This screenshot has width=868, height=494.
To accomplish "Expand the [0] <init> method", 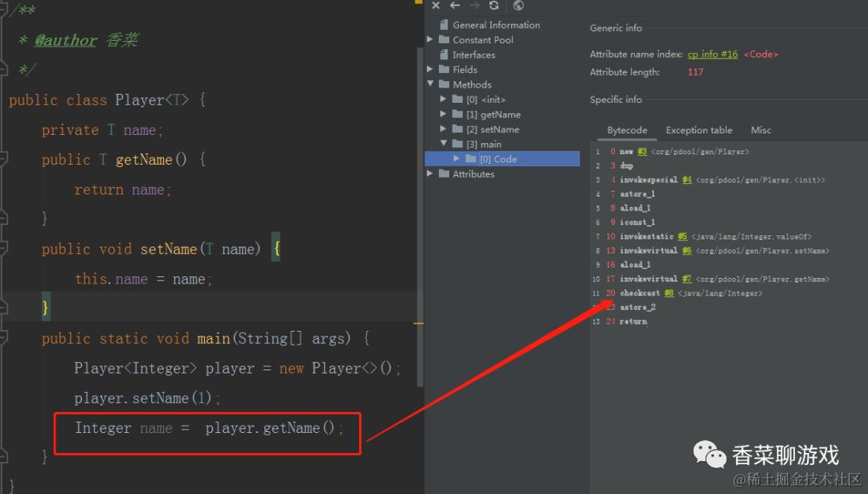I will pyautogui.click(x=444, y=99).
